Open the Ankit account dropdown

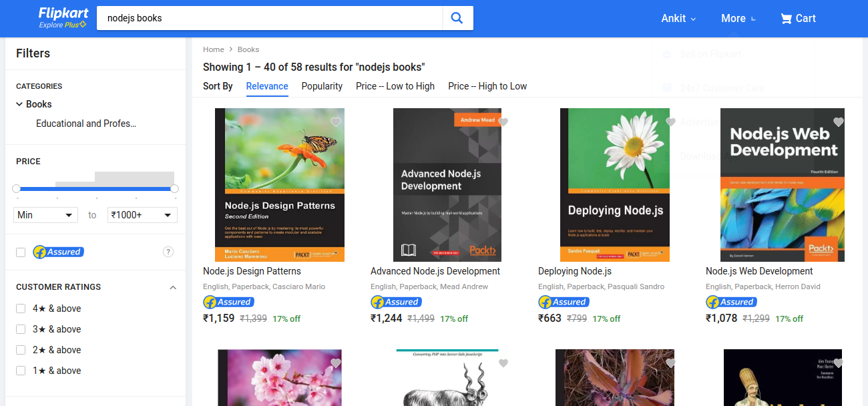(x=678, y=18)
